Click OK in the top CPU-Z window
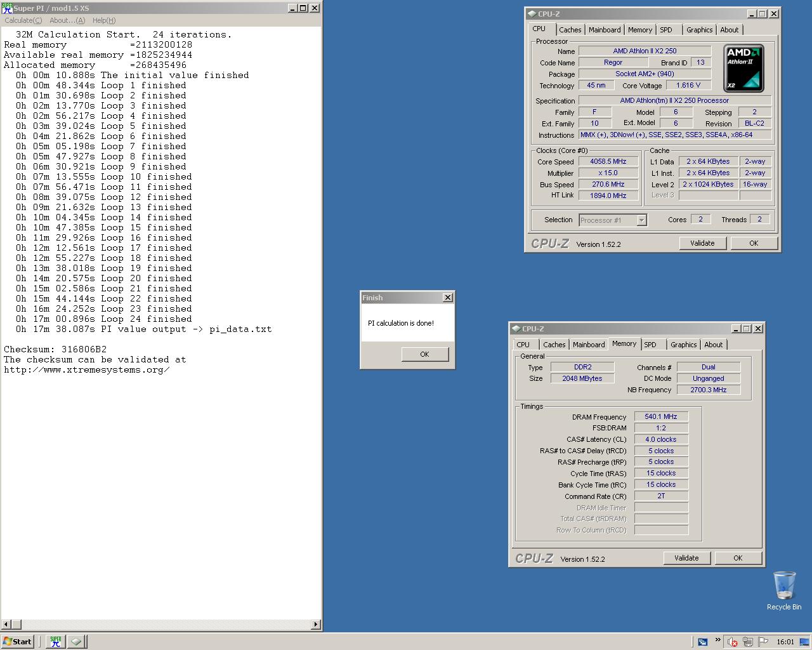The image size is (812, 650). click(754, 243)
